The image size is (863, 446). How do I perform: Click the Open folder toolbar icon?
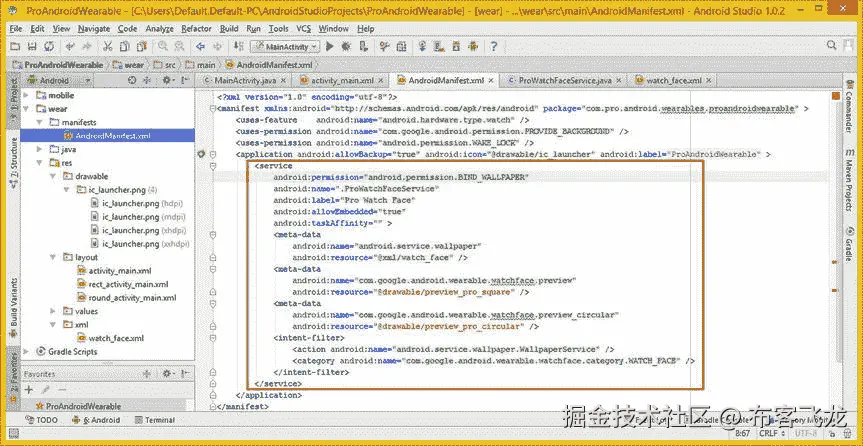pos(15,46)
